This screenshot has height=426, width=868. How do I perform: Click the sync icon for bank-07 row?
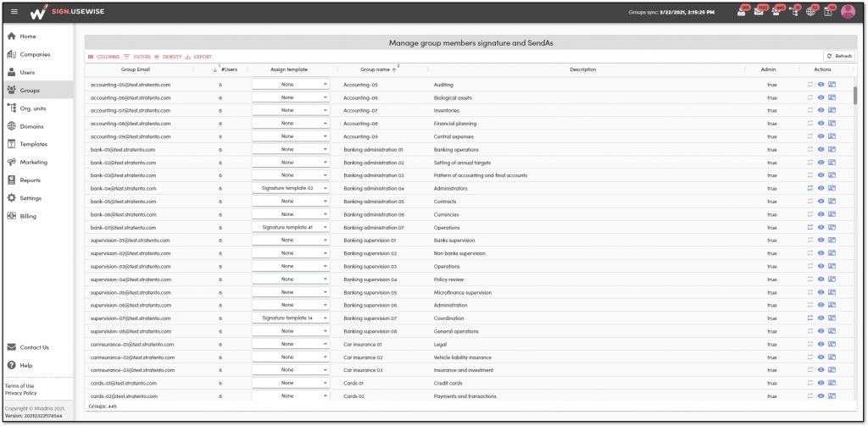(x=810, y=227)
